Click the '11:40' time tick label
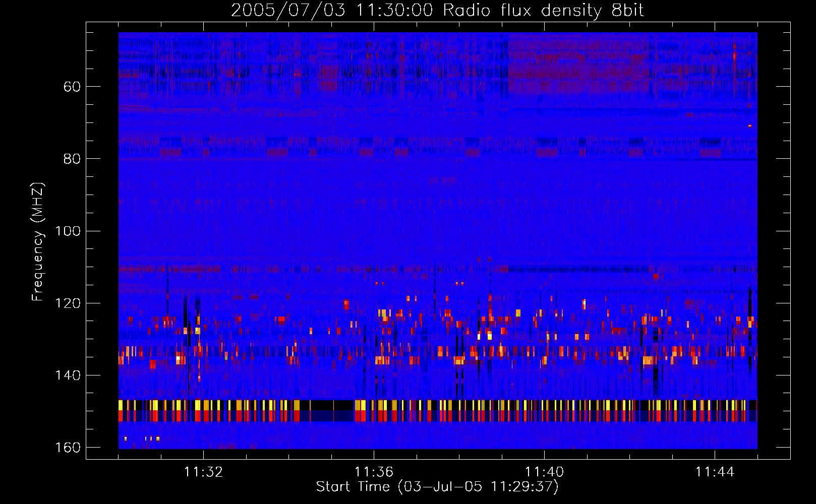 coord(544,472)
